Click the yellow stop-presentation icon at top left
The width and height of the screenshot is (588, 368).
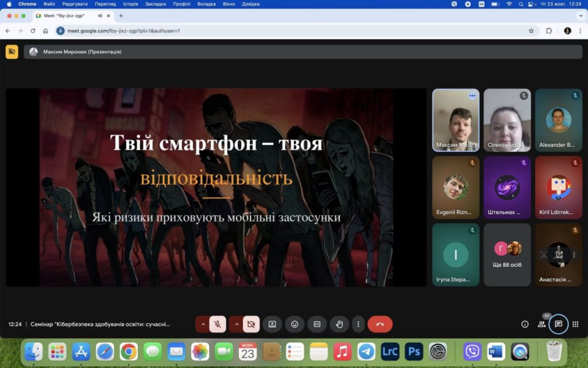(12, 52)
